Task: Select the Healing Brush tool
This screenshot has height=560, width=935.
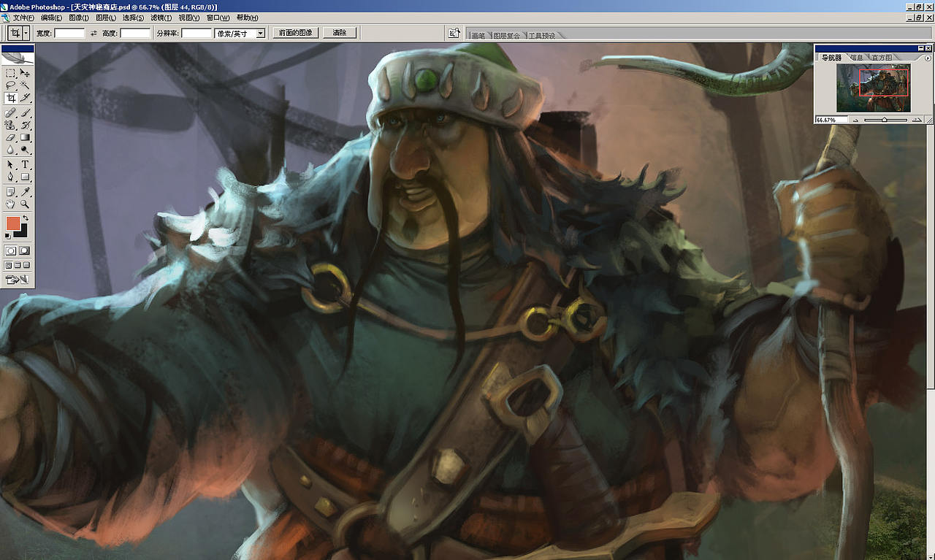Action: (10, 113)
